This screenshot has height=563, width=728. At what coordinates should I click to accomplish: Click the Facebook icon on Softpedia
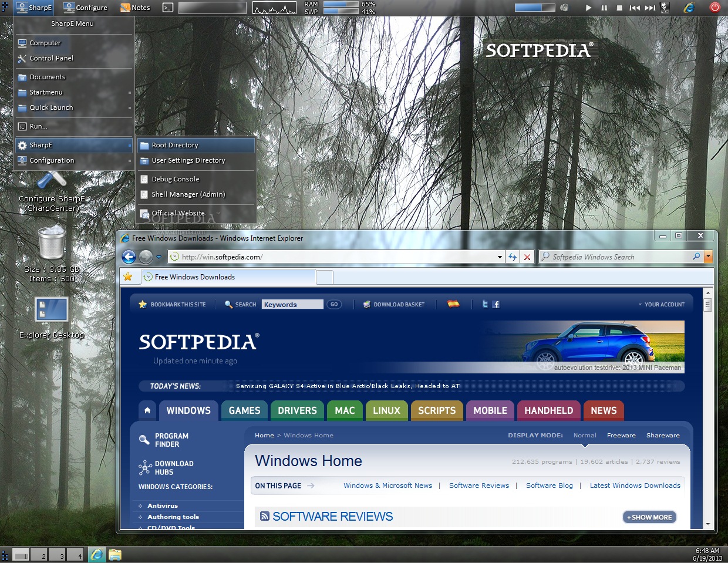(x=496, y=304)
